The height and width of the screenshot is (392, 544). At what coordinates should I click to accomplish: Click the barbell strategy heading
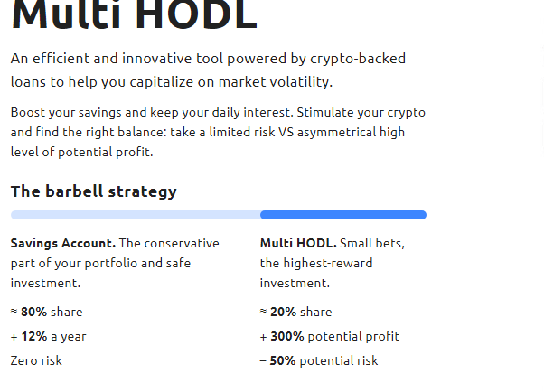(94, 191)
